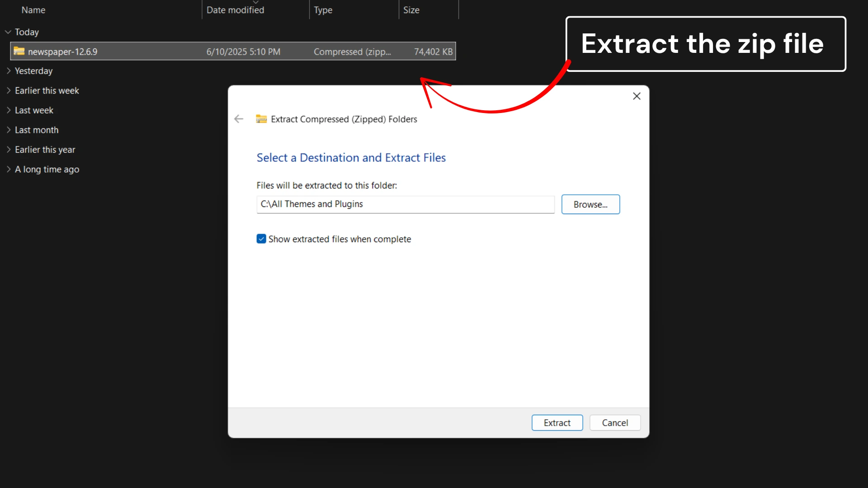
Task: Click the Extract button
Action: pyautogui.click(x=557, y=422)
